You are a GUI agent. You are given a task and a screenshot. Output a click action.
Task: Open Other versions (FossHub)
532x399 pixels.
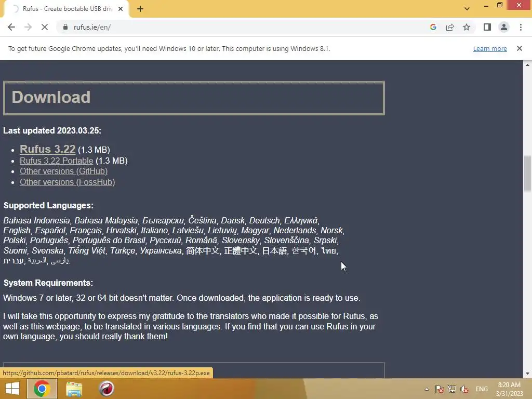[x=67, y=182]
